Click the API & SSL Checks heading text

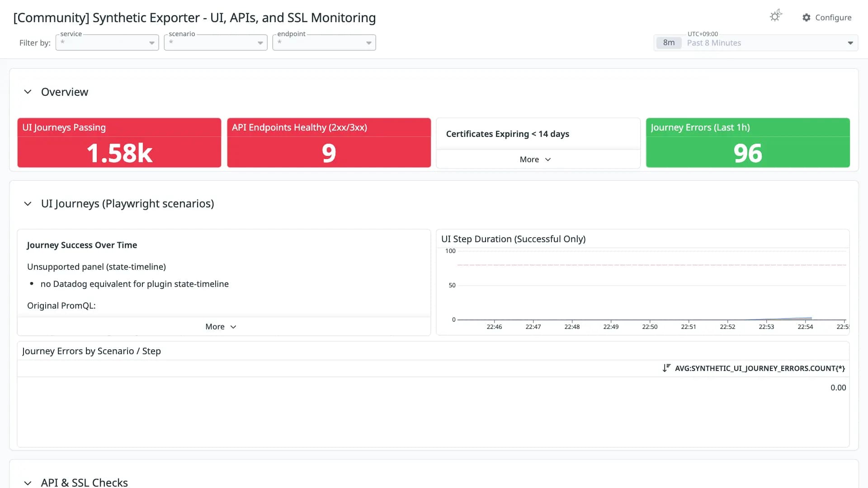coord(85,483)
